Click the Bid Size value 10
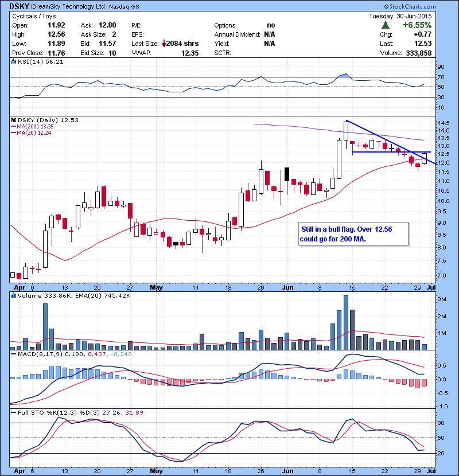459x476 pixels. click(x=112, y=53)
